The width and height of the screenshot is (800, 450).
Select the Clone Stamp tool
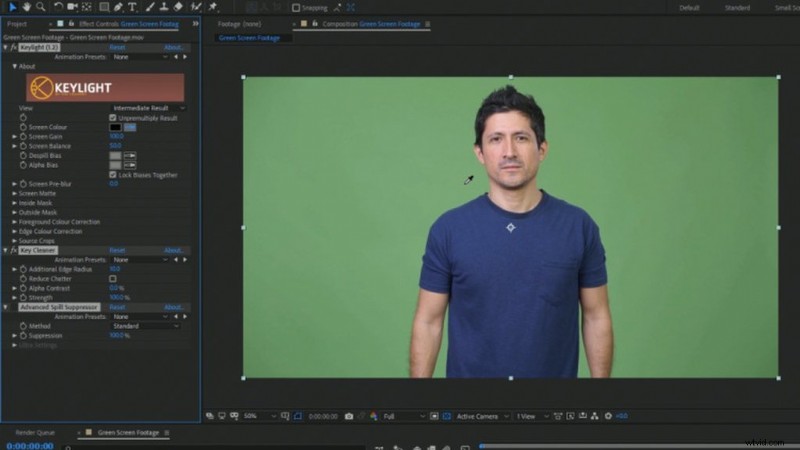164,7
